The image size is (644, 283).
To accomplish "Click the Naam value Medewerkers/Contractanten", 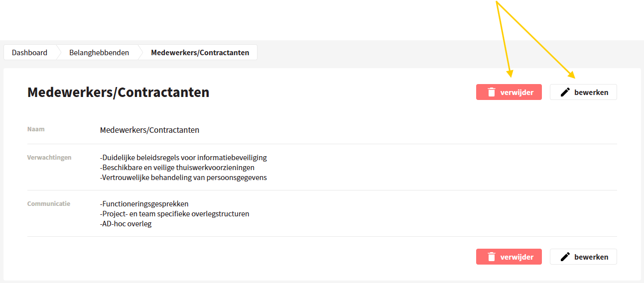I will pyautogui.click(x=149, y=130).
